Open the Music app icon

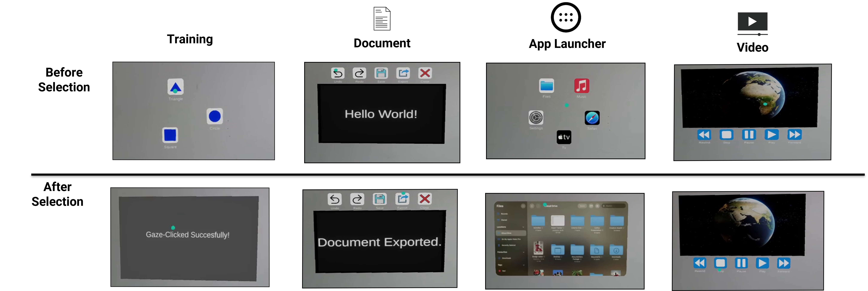(582, 86)
